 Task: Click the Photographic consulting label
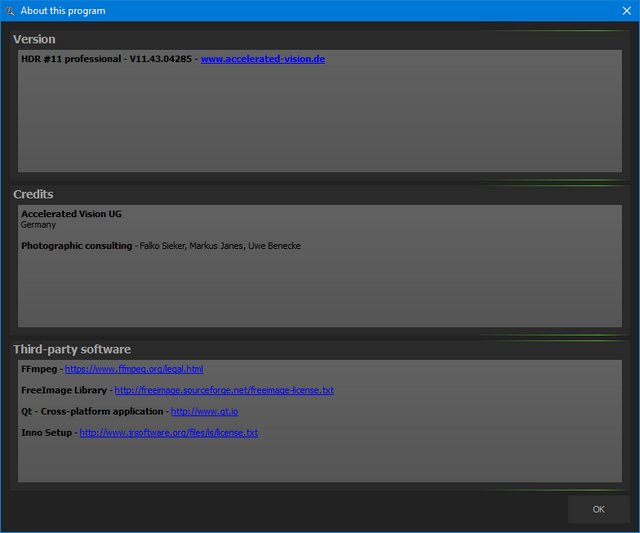pyautogui.click(x=76, y=246)
